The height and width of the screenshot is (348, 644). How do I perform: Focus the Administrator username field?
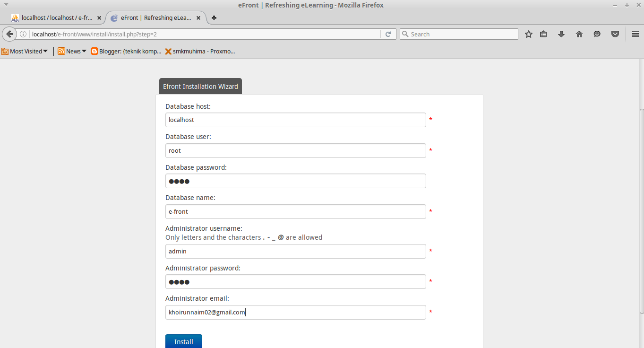(x=296, y=251)
